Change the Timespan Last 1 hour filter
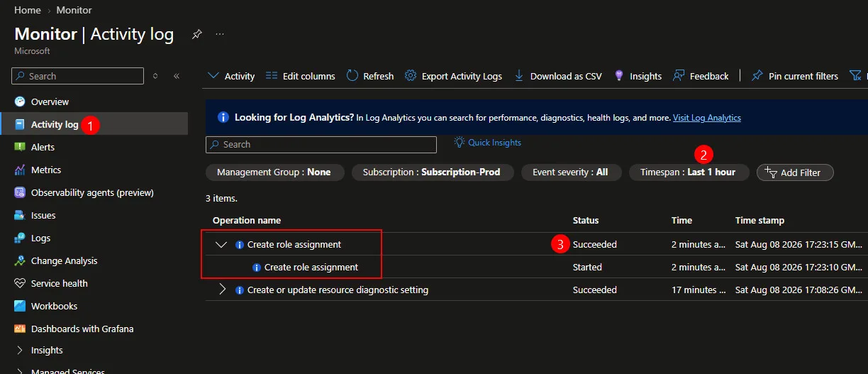The image size is (868, 374). [x=688, y=172]
